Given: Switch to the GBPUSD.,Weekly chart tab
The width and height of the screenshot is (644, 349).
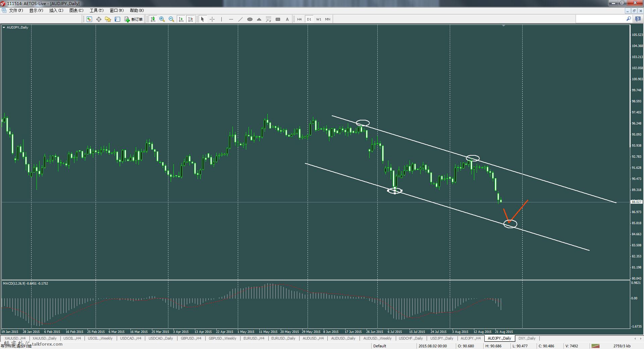Looking at the screenshot, I should 222,338.
